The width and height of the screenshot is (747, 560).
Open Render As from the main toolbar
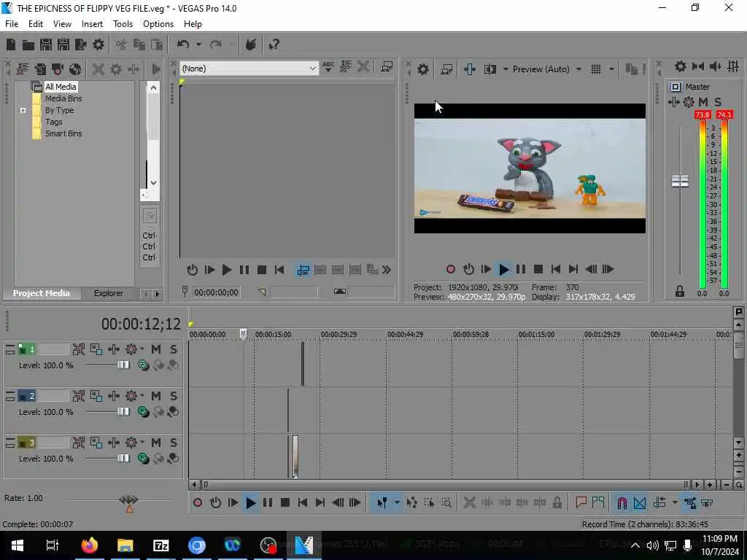81,44
